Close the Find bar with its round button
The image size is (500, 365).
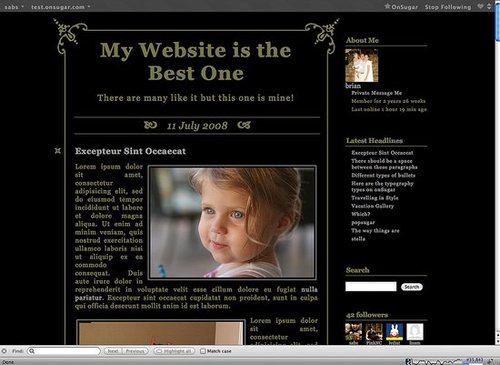coord(4,351)
